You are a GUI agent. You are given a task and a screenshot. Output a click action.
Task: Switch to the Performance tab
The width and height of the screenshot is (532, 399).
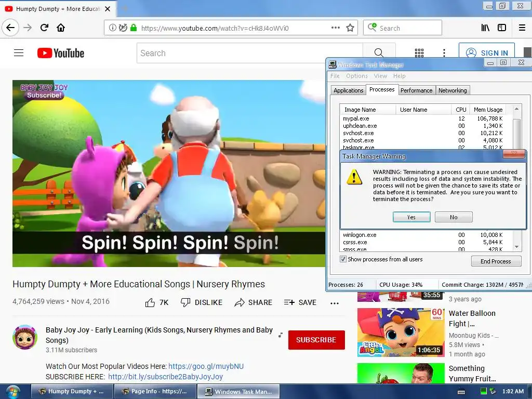click(416, 90)
